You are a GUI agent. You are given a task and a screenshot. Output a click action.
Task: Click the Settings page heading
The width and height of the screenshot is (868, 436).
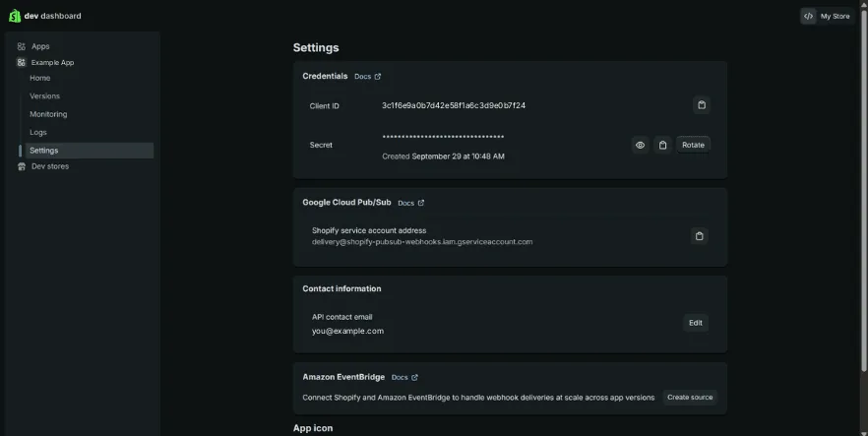click(316, 47)
